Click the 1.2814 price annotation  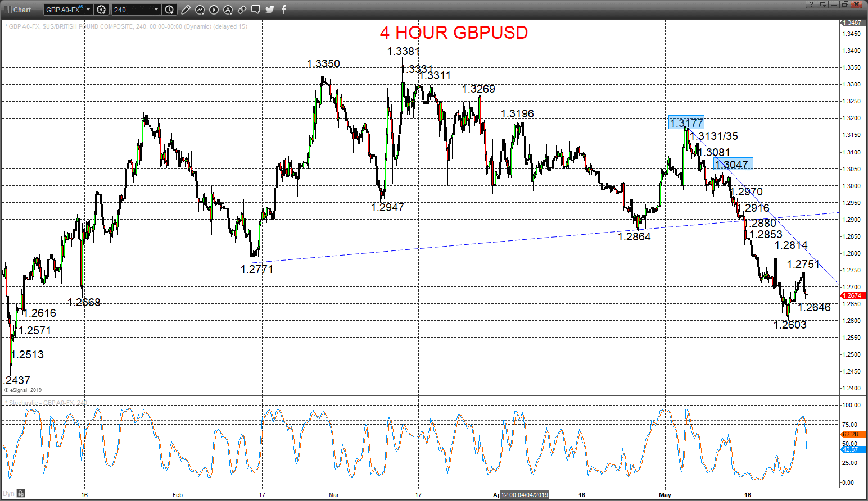click(791, 245)
